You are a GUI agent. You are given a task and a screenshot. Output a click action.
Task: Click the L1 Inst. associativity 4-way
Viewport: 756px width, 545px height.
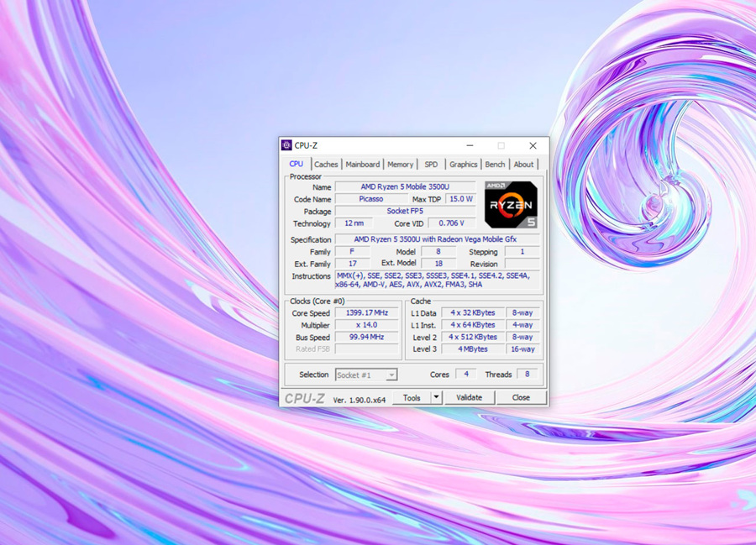(522, 325)
